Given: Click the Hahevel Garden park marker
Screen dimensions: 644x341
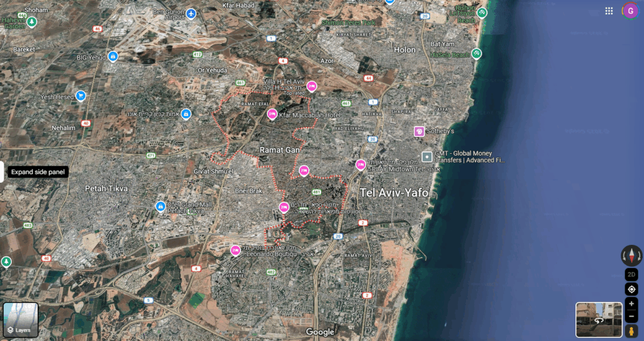Looking at the screenshot, I should (31, 23).
